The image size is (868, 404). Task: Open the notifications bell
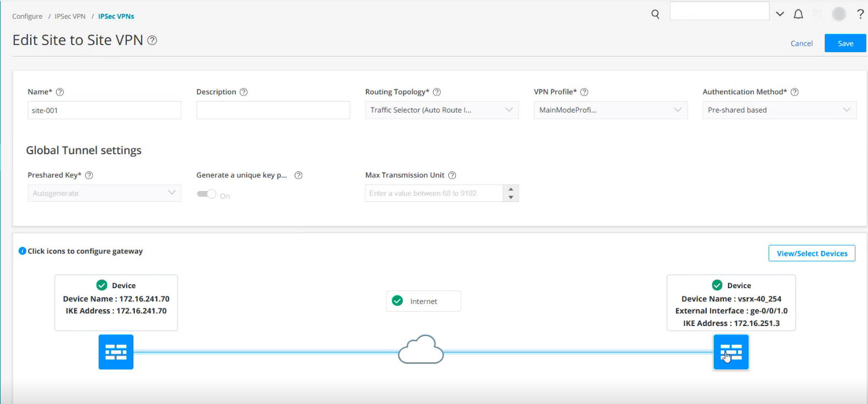tap(798, 14)
